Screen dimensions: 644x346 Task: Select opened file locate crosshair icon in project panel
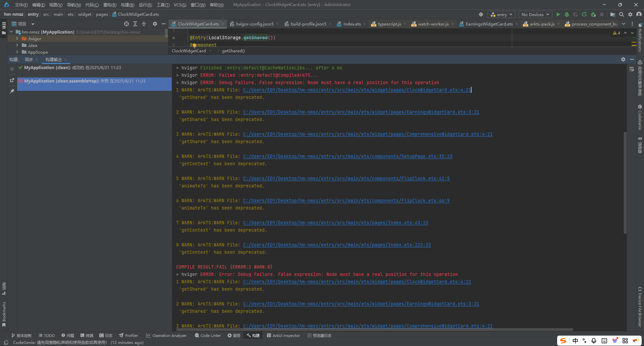[x=126, y=24]
